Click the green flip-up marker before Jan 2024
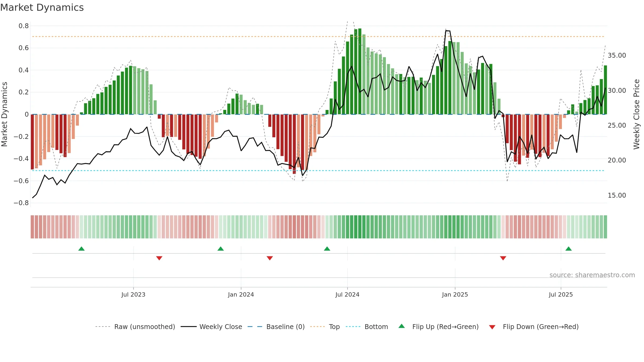Image resolution: width=644 pixels, height=362 pixels. (x=221, y=249)
